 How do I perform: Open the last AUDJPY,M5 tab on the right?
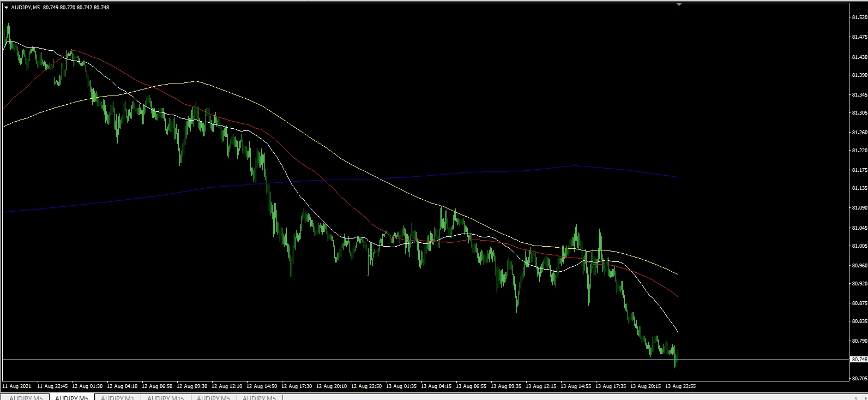coord(260,398)
